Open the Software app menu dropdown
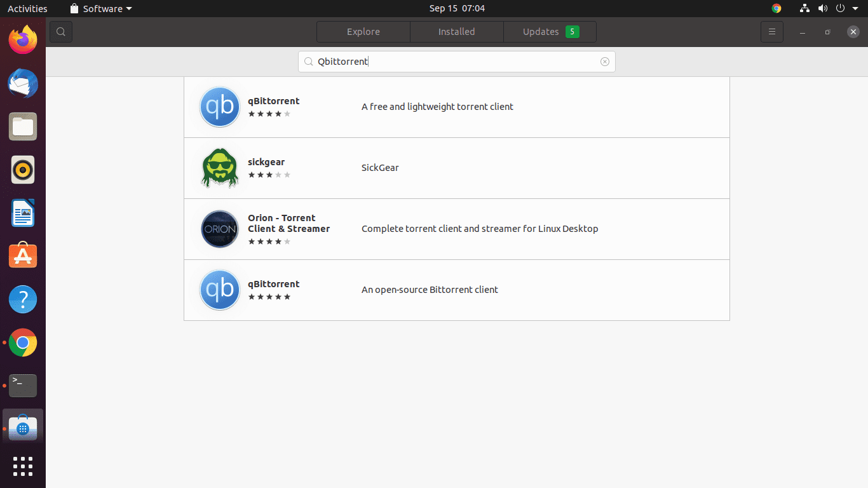 (x=101, y=8)
